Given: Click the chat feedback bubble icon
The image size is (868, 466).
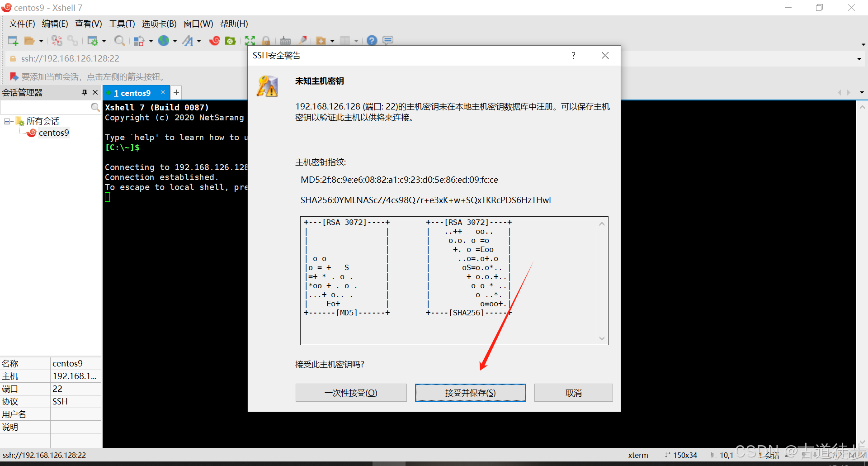Looking at the screenshot, I should pos(388,41).
